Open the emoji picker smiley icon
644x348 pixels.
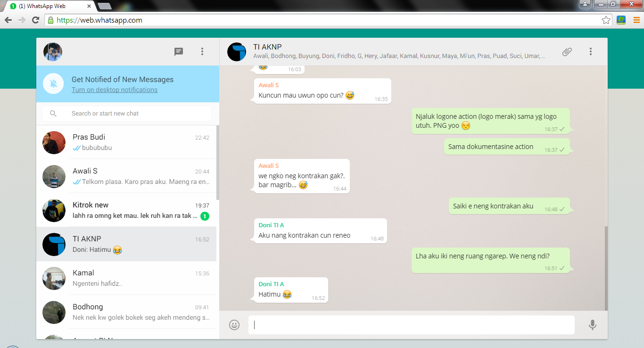coord(234,324)
